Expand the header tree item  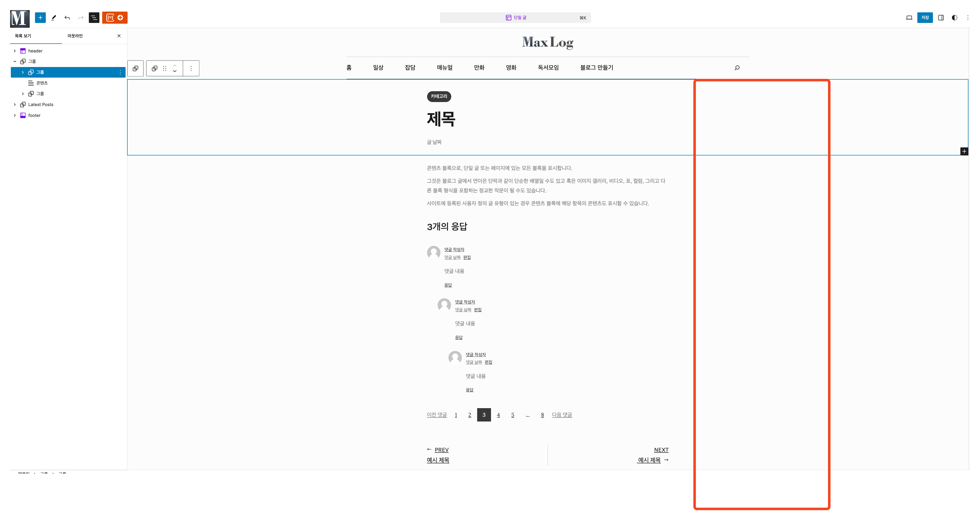point(15,51)
